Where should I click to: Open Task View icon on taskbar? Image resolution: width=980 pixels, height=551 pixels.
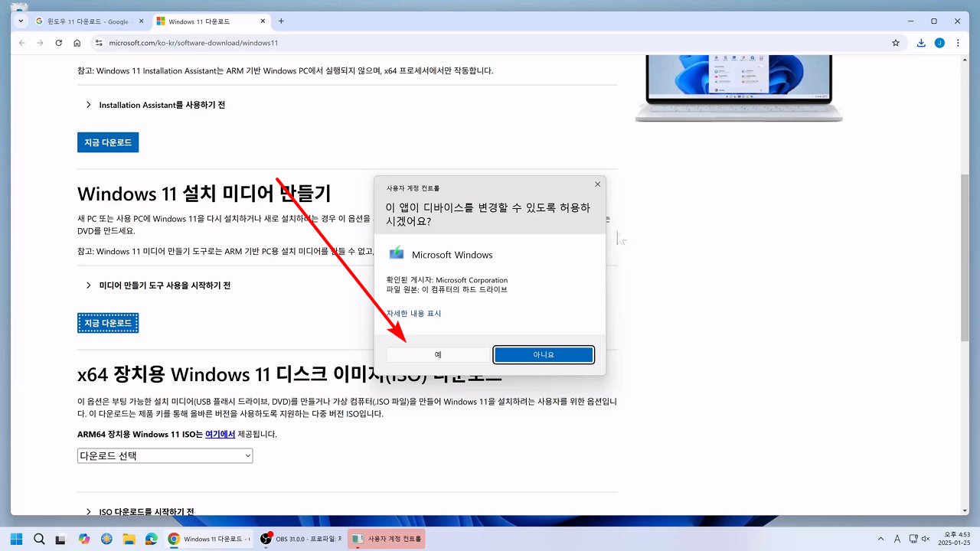coord(60,539)
